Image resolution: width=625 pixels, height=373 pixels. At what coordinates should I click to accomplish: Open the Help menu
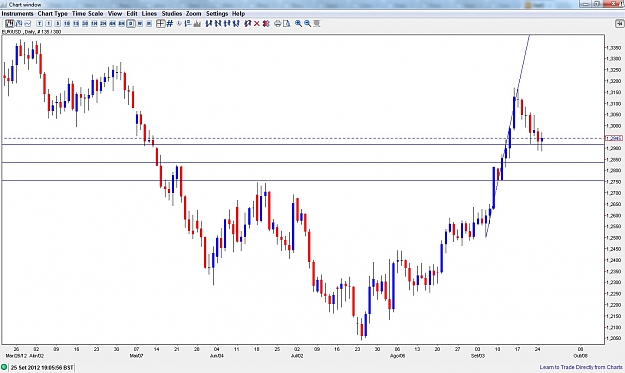pyautogui.click(x=238, y=14)
